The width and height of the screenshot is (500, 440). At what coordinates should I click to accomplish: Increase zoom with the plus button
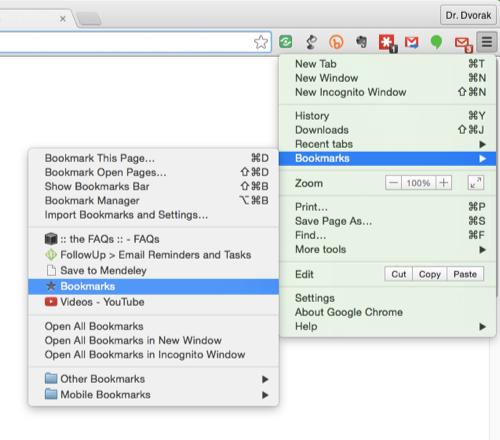(x=444, y=183)
